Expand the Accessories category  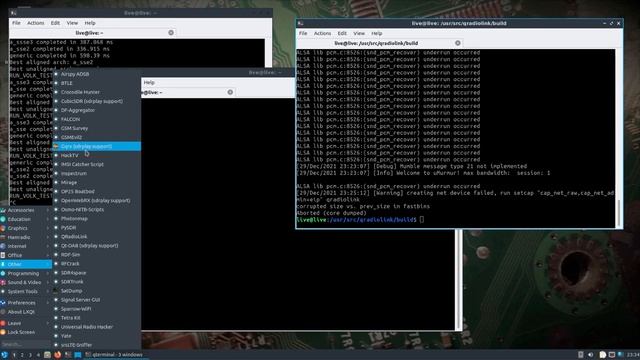click(x=26, y=210)
